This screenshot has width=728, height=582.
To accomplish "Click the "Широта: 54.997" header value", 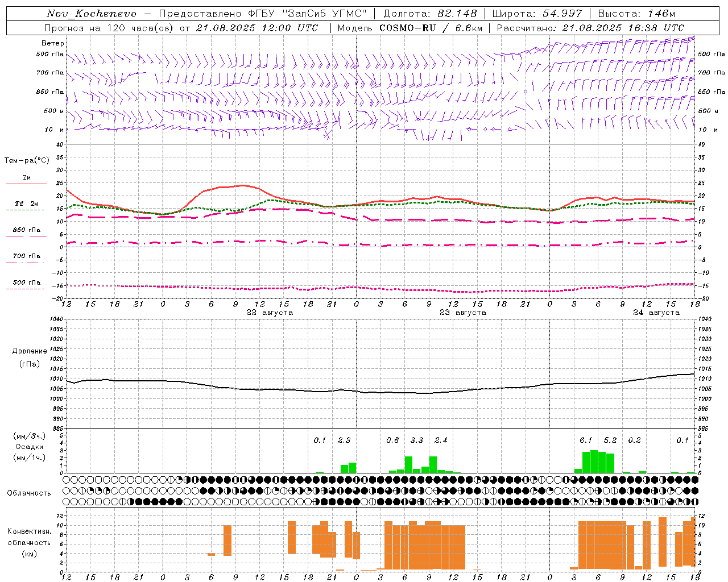I will tap(537, 14).
